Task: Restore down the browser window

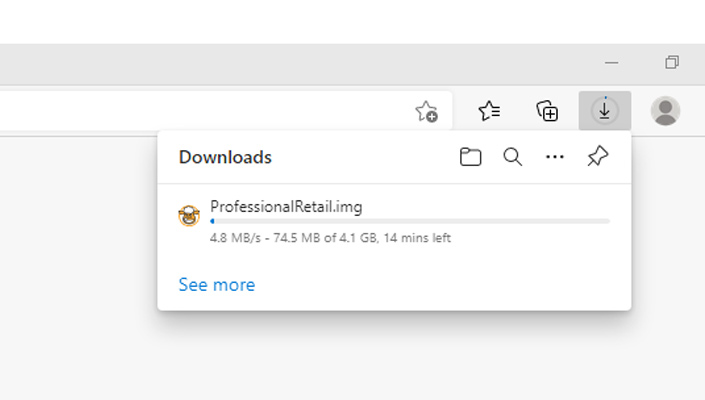Action: (672, 63)
